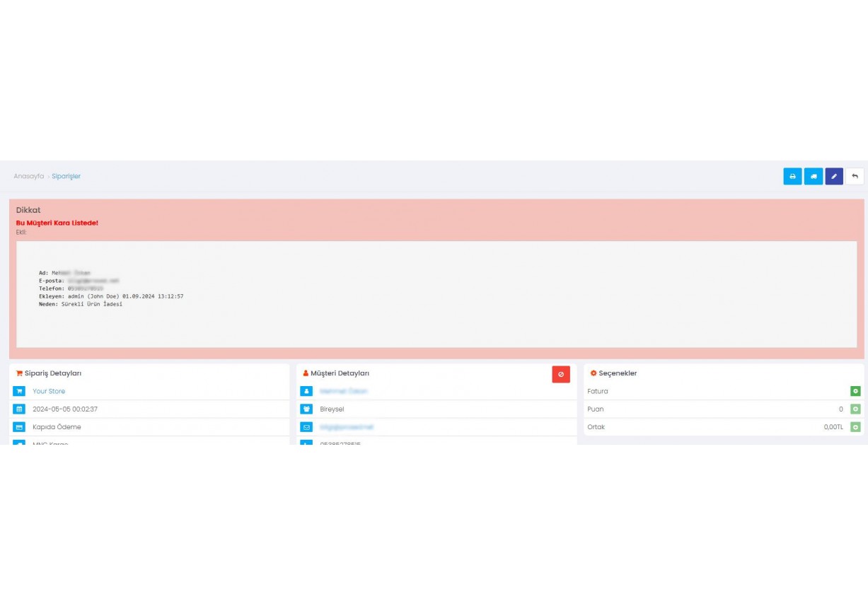The height and width of the screenshot is (606, 868).
Task: Open the Anasayfa breadcrumb link
Action: pyautogui.click(x=28, y=176)
